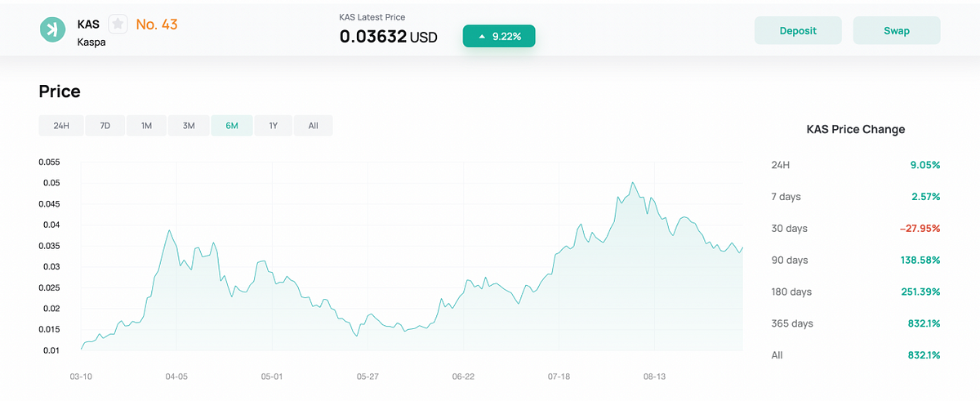Click the 30 days −27.95% row
Viewport: 980px width, 401px height.
click(x=856, y=229)
